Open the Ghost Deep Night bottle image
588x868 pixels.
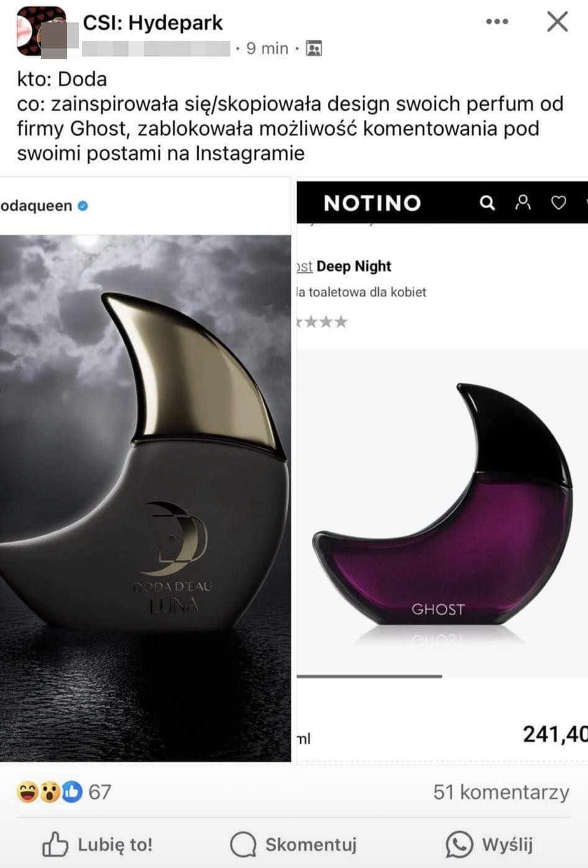[442, 513]
